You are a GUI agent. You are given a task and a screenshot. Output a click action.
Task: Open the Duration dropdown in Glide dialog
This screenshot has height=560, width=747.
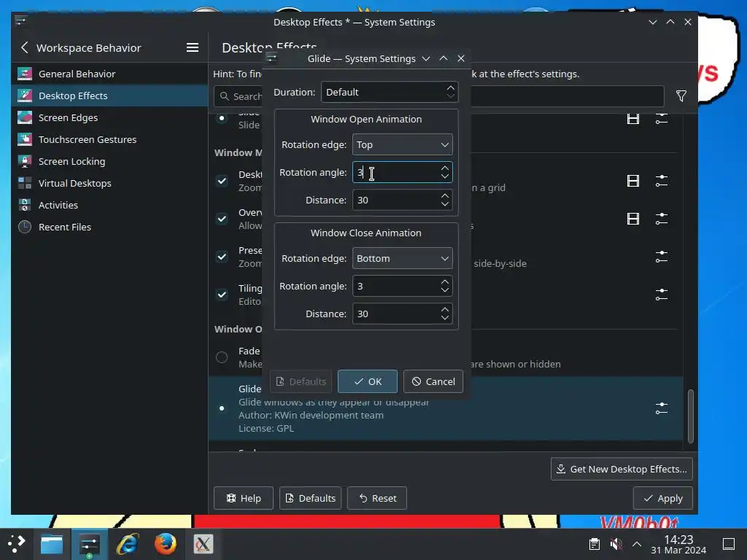click(x=390, y=92)
